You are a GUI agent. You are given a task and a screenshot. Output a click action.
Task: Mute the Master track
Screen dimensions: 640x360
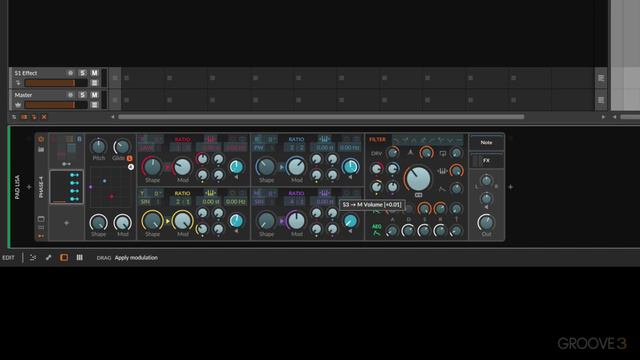tap(94, 95)
